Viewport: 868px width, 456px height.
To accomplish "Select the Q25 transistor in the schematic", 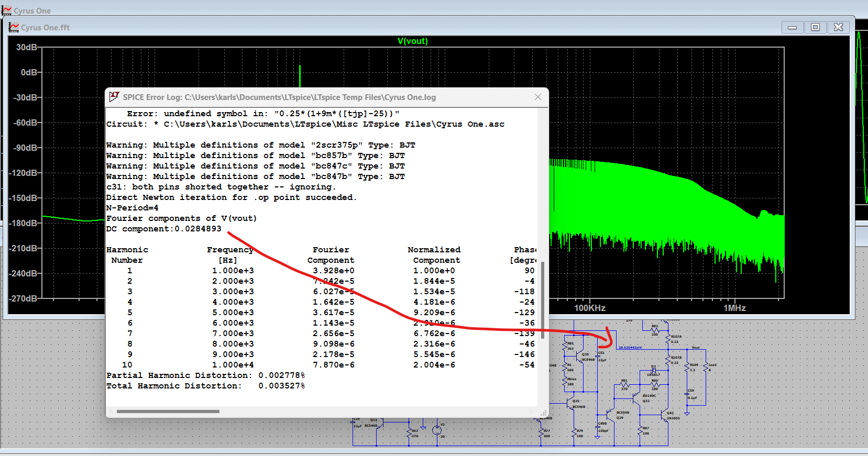I will coord(571,403).
